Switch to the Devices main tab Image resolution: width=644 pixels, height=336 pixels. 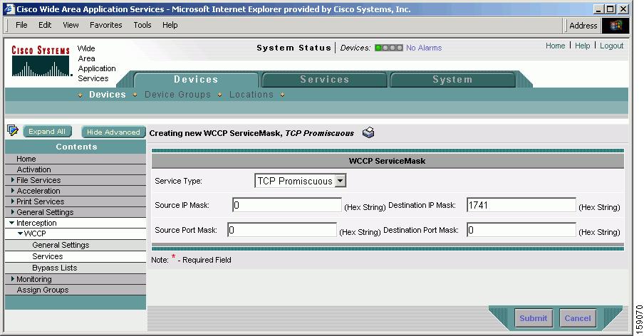(196, 80)
